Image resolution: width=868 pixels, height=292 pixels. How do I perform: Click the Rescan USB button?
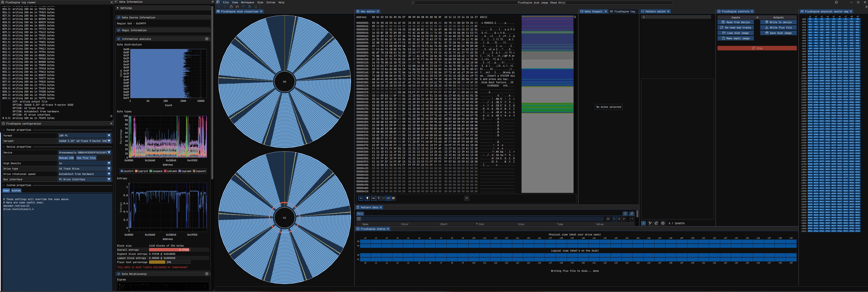pos(66,158)
